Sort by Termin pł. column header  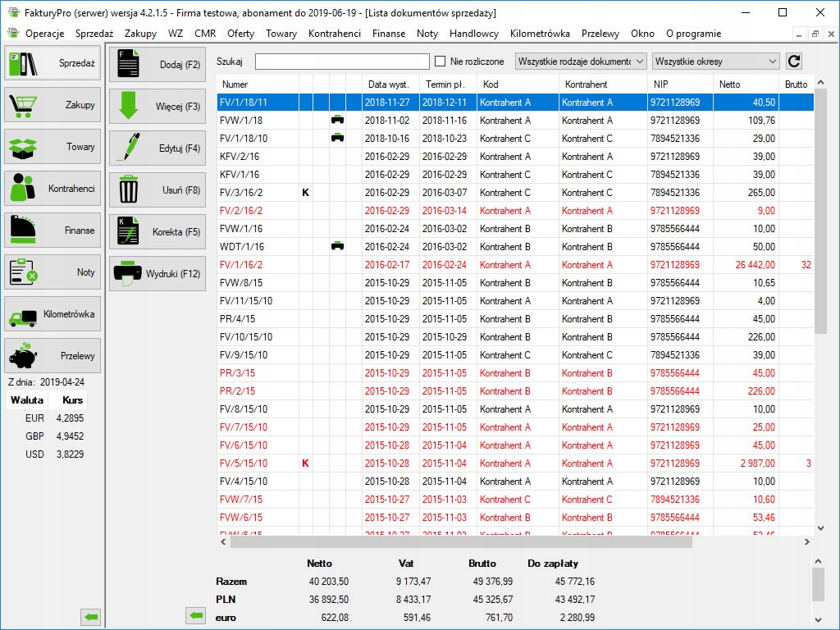pos(445,84)
